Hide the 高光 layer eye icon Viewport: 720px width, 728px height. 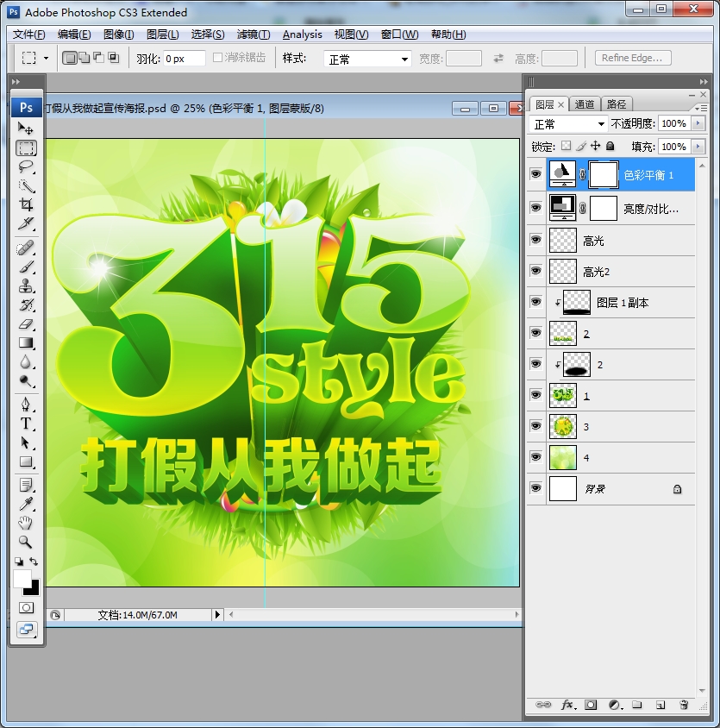coord(535,241)
